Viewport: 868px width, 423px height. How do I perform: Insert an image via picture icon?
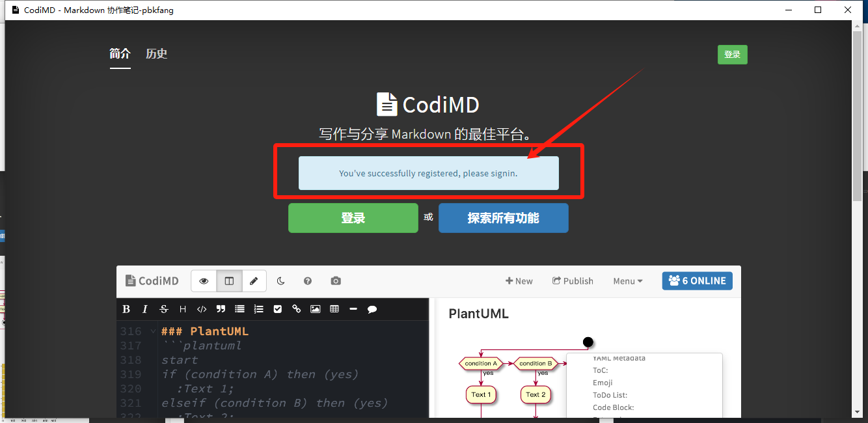316,309
